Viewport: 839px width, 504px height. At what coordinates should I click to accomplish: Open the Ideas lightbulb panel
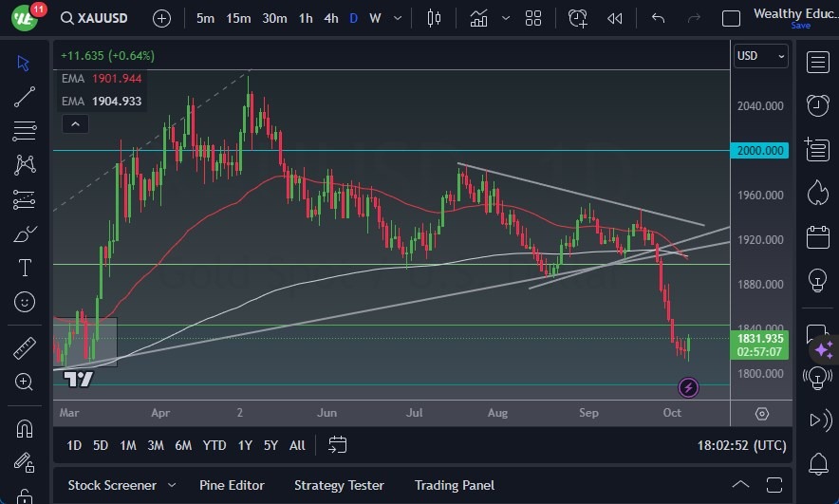pos(817,280)
